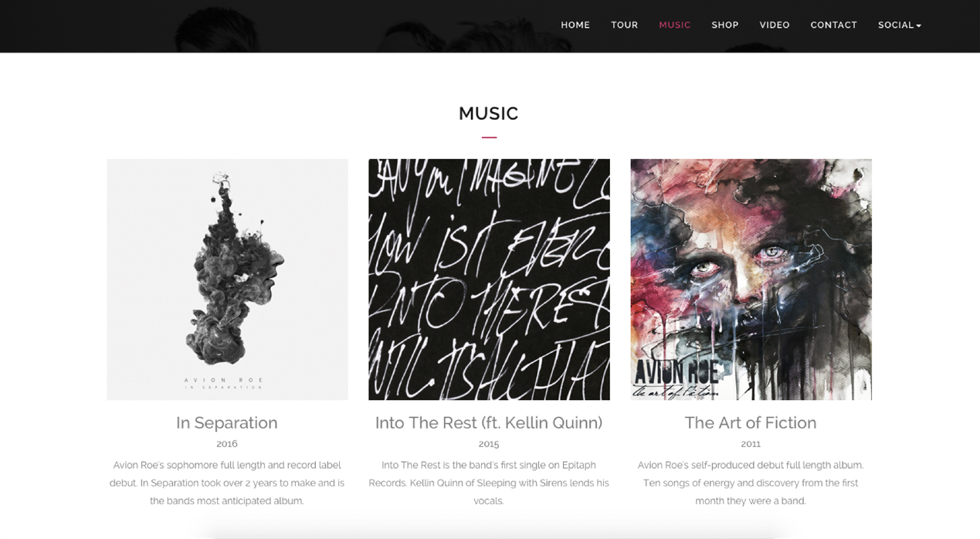Click the In Separation description paragraph
980x539 pixels.
(x=227, y=483)
